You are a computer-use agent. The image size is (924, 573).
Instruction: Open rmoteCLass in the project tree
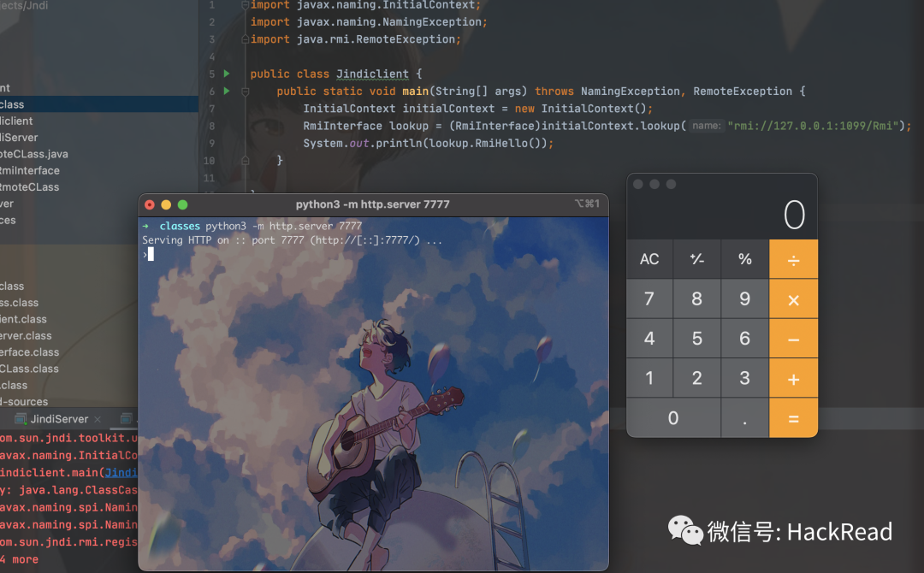pyautogui.click(x=29, y=186)
